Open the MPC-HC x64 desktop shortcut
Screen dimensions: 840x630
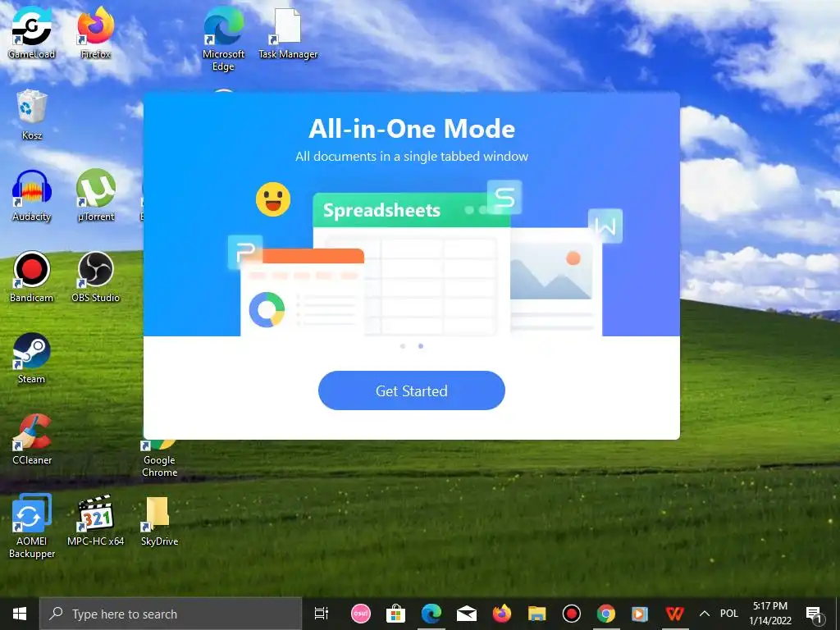[96, 520]
